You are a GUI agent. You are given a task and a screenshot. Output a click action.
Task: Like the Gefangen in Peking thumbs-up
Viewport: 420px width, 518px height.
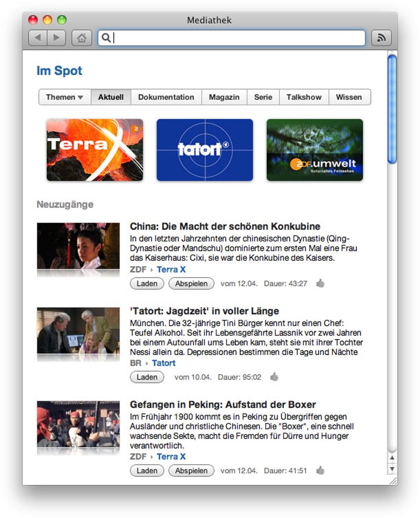[x=320, y=470]
